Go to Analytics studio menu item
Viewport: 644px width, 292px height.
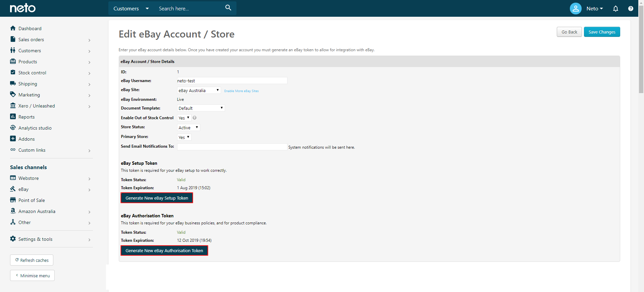pyautogui.click(x=35, y=128)
